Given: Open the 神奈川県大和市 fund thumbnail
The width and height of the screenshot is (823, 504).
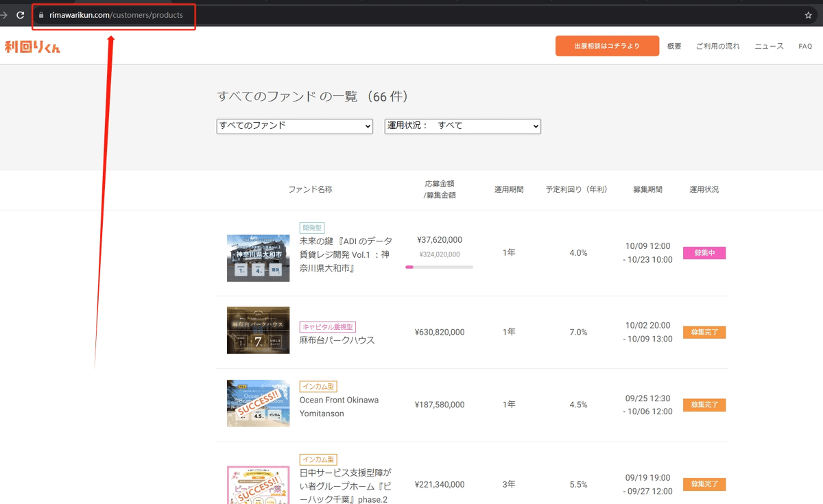Looking at the screenshot, I should pos(258,258).
